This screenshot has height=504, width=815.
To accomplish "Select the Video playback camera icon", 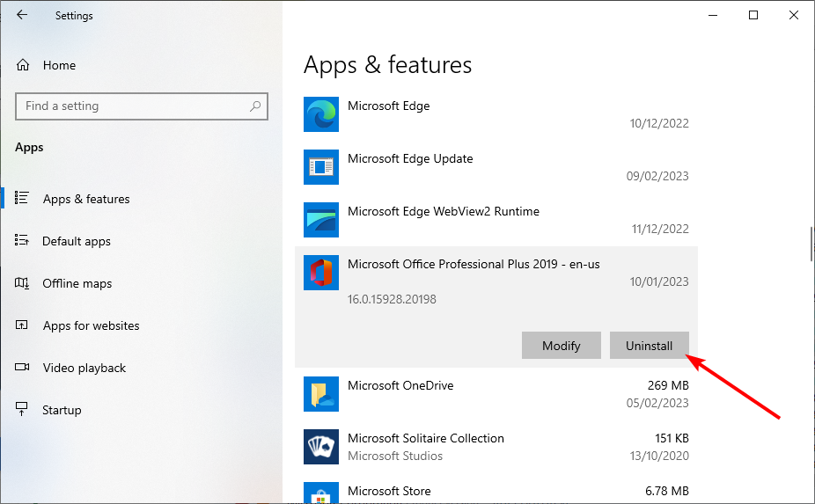I will pos(22,367).
